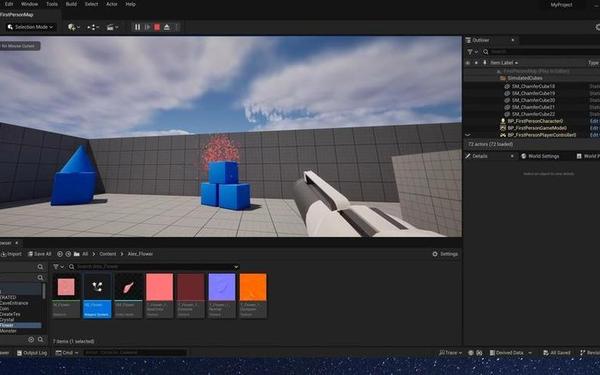This screenshot has width=600, height=375.
Task: Open the Output Log panel
Action: pyautogui.click(x=32, y=353)
